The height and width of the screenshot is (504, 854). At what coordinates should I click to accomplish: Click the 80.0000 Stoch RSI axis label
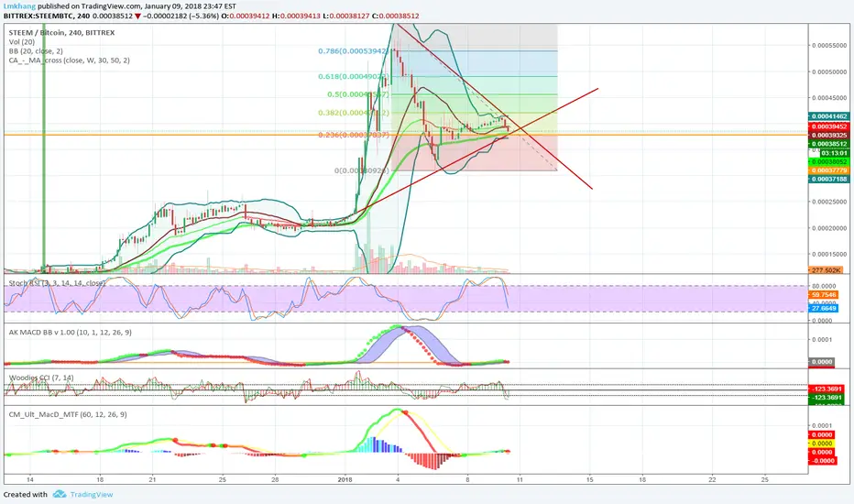pos(824,286)
